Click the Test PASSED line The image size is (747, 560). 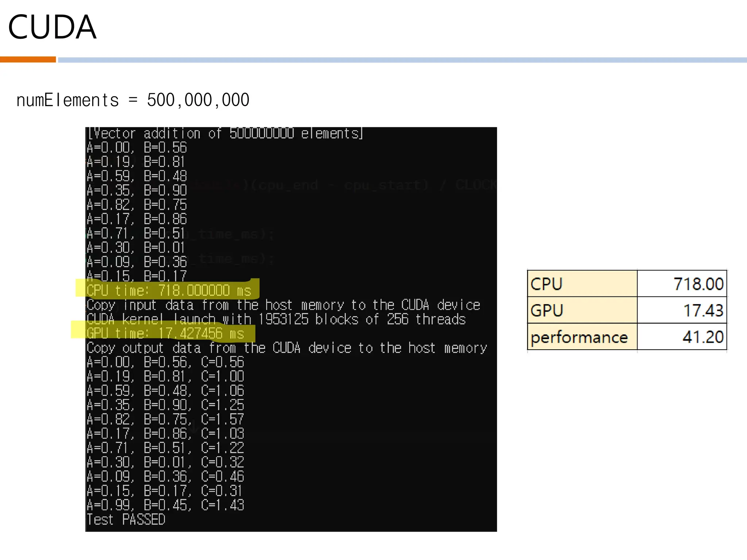(x=126, y=519)
